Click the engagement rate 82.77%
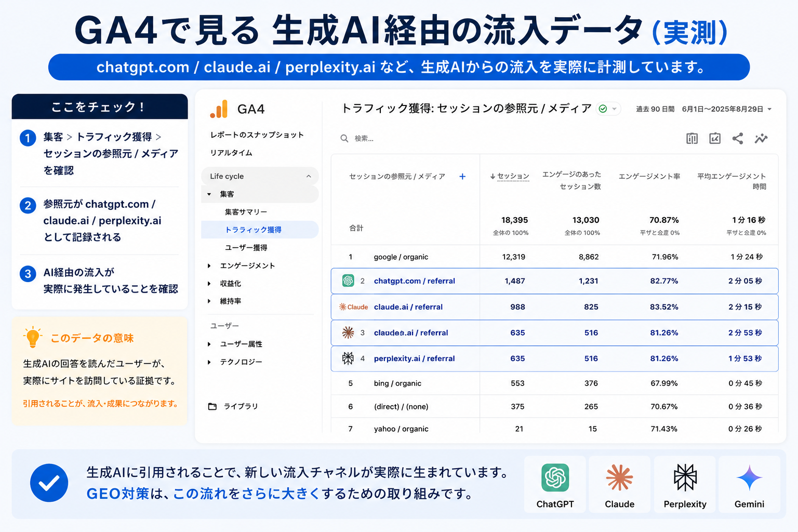This screenshot has height=532, width=798. [x=664, y=281]
